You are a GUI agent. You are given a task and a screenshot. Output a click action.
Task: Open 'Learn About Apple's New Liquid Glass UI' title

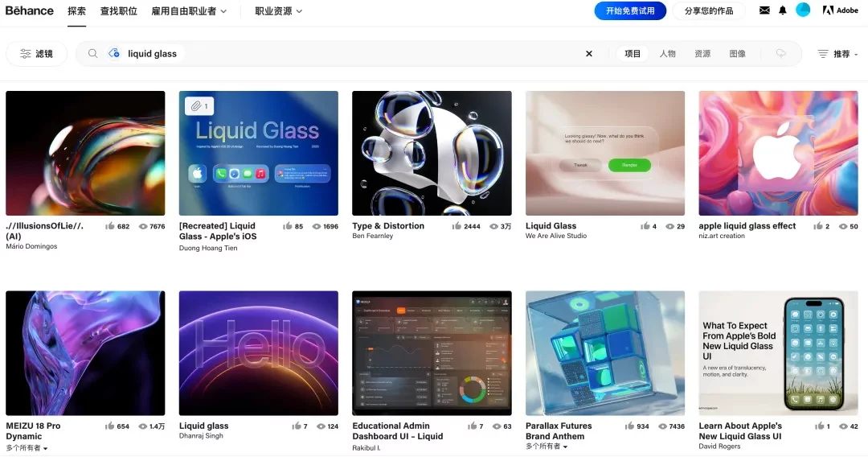[x=740, y=431]
